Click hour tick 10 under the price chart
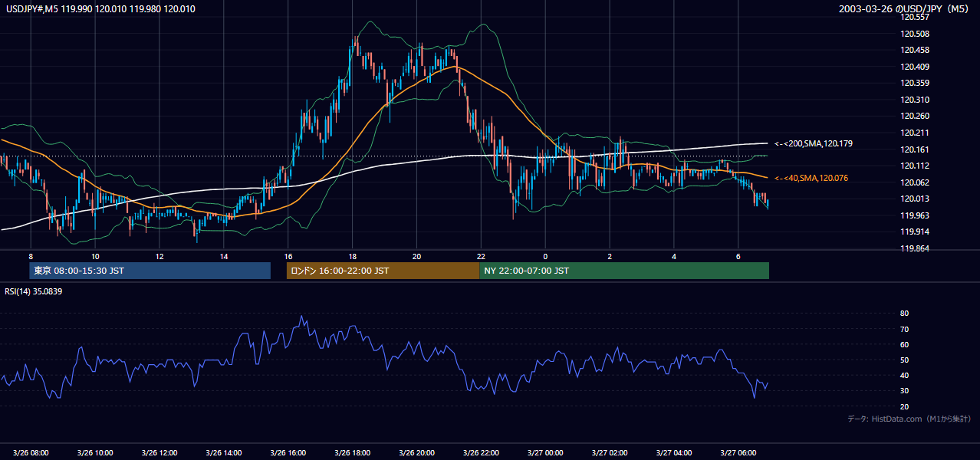Screen dimensions: 980x460 [94, 256]
